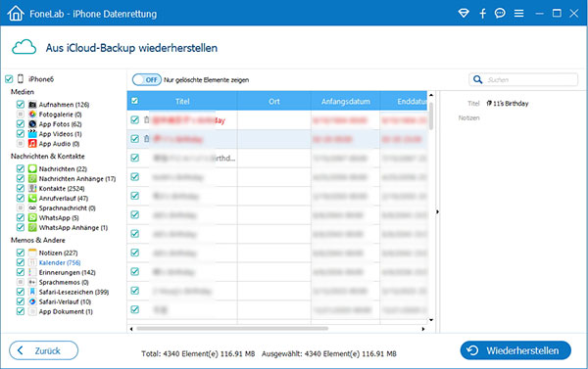Uncheck the Kalender (756) checkbox
This screenshot has height=369, width=588.
click(21, 262)
